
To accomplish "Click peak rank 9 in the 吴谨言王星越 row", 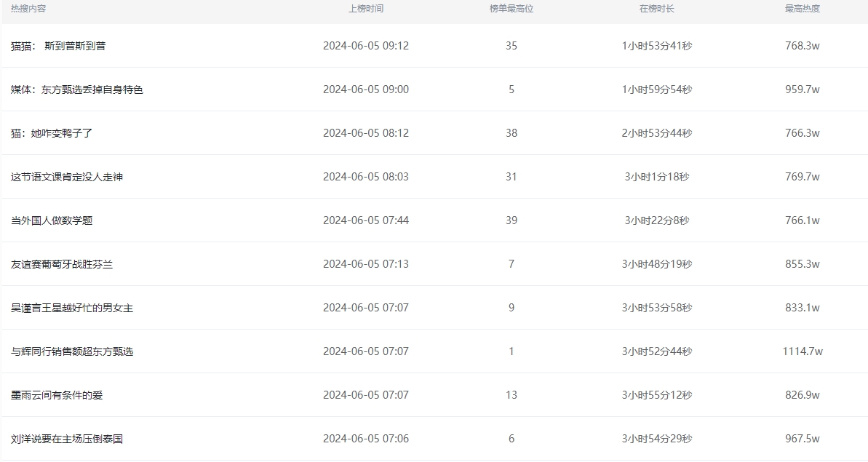I will pyautogui.click(x=511, y=308).
